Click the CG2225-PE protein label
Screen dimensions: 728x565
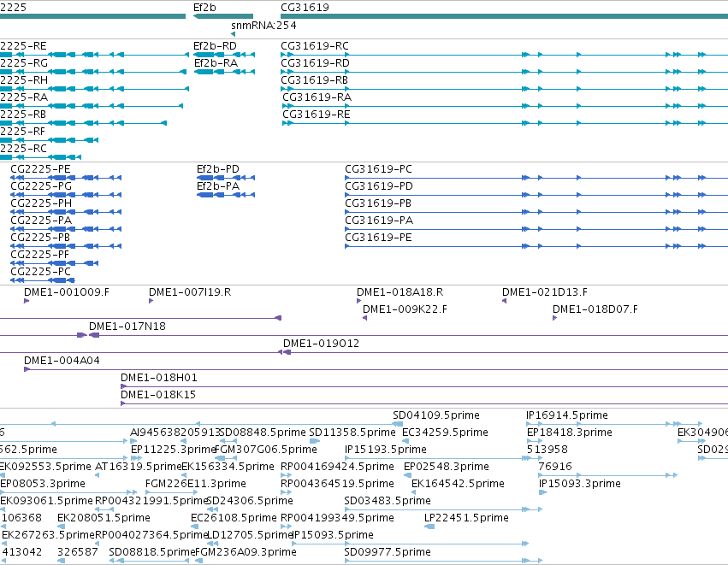[x=40, y=169]
